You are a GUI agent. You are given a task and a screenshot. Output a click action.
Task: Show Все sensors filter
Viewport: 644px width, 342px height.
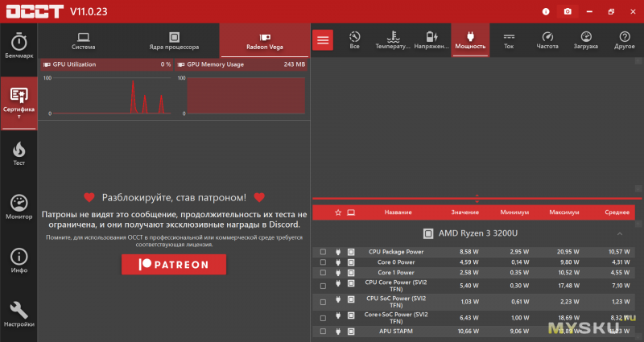354,40
